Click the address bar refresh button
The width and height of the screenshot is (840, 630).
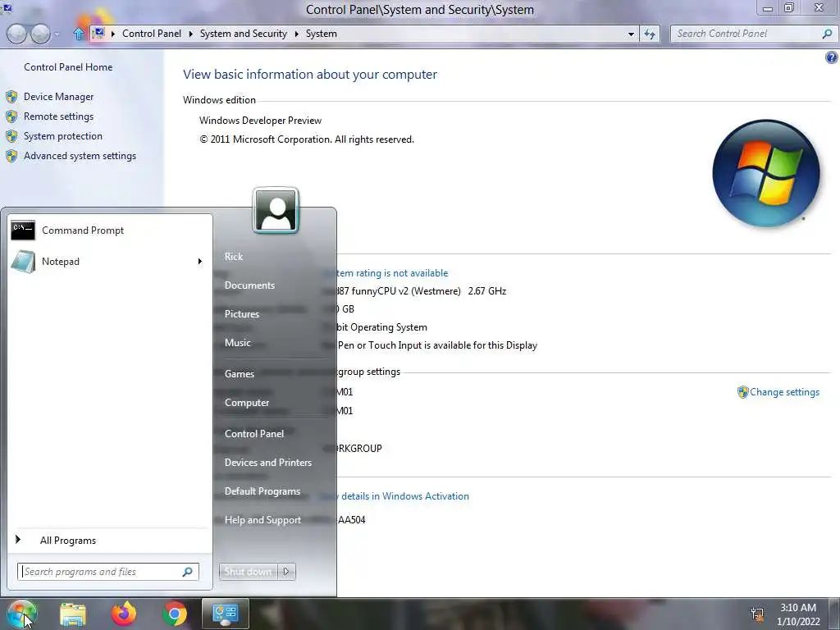[650, 34]
